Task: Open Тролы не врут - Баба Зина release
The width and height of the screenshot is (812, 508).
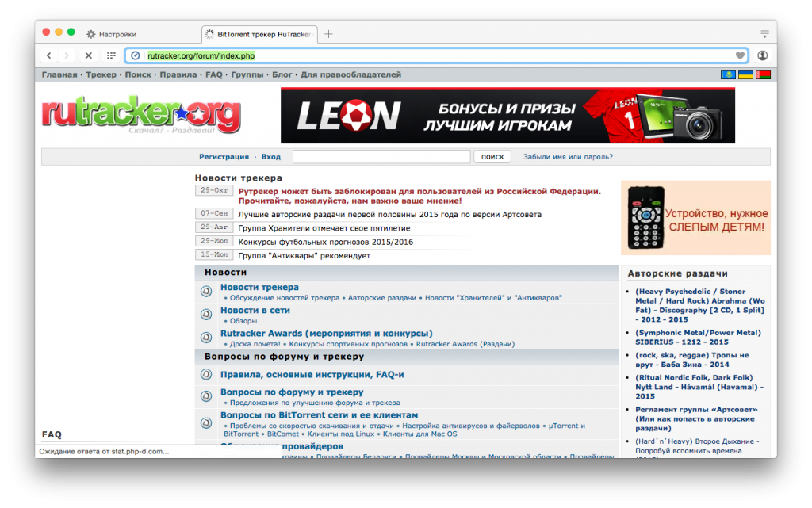Action: [x=691, y=360]
